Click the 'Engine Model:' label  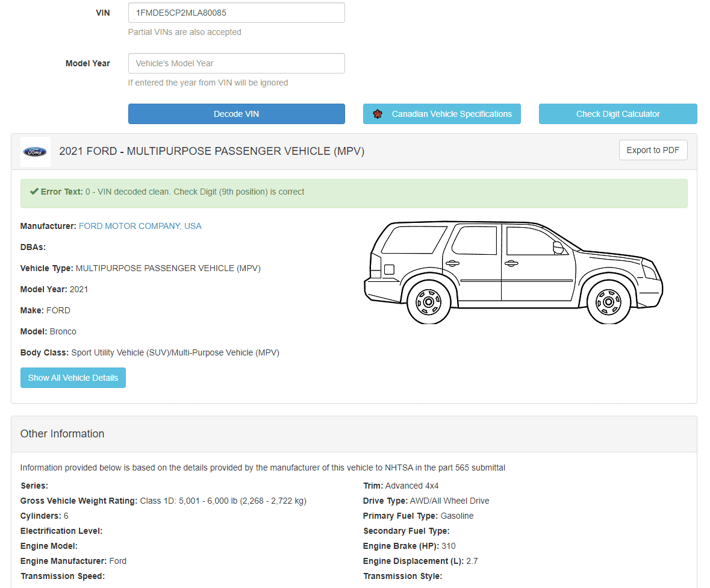(x=49, y=546)
